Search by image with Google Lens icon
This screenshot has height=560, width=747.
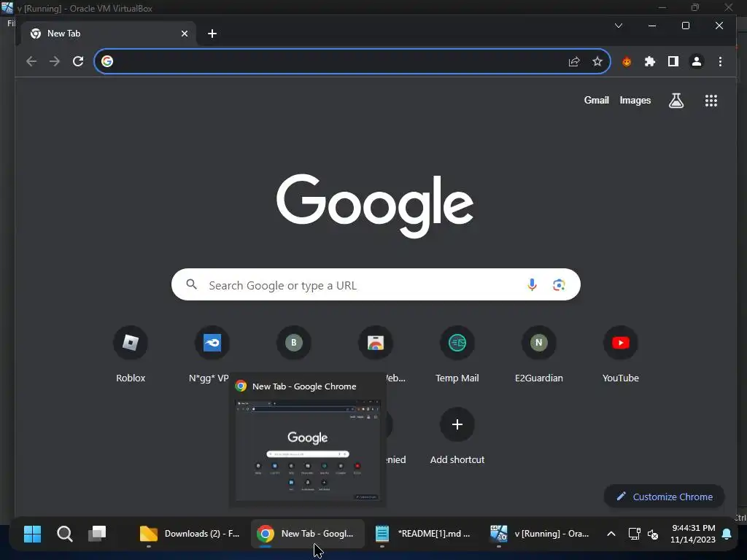coord(559,285)
